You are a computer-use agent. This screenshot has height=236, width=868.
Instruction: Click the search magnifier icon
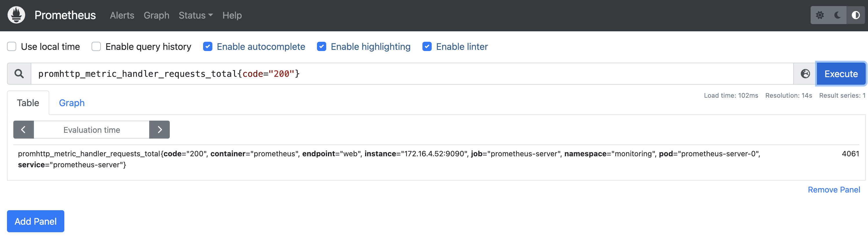click(19, 74)
